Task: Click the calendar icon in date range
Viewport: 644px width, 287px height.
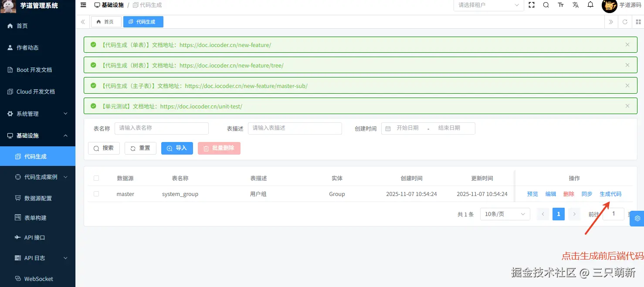Action: (388, 128)
